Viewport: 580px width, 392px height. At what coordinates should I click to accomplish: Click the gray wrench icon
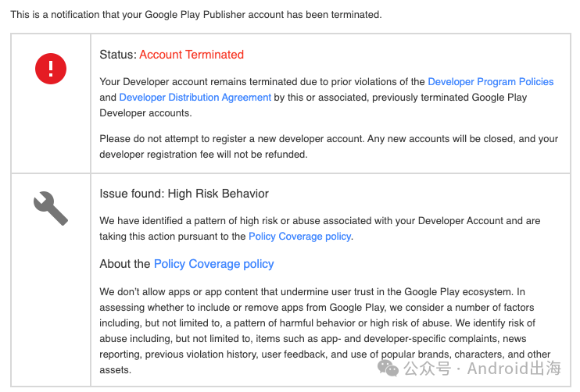click(x=51, y=208)
